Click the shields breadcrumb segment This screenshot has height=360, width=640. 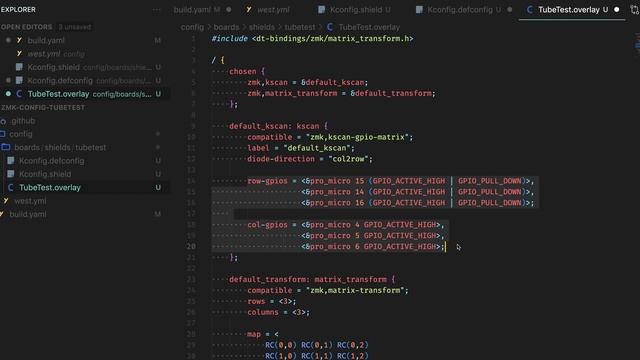pyautogui.click(x=262, y=27)
